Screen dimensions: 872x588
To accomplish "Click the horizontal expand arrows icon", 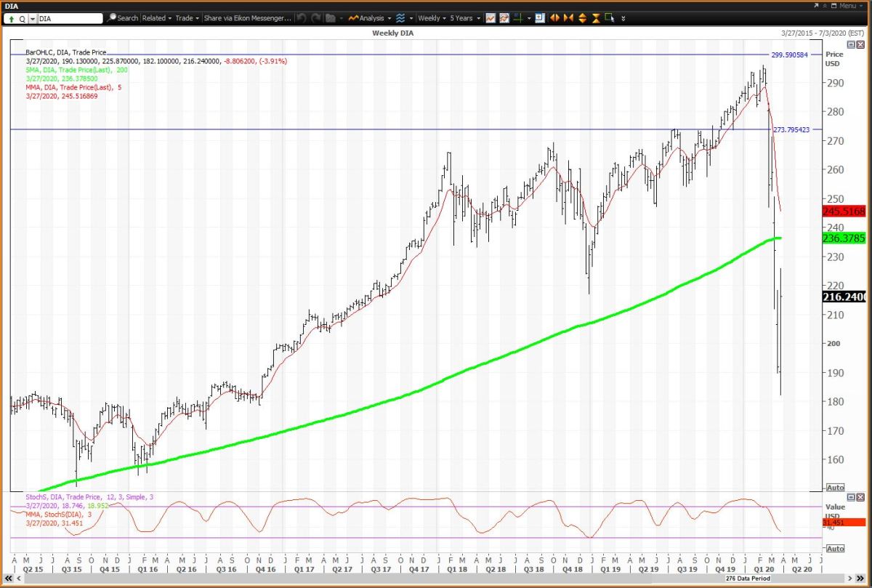I will tap(554, 18).
